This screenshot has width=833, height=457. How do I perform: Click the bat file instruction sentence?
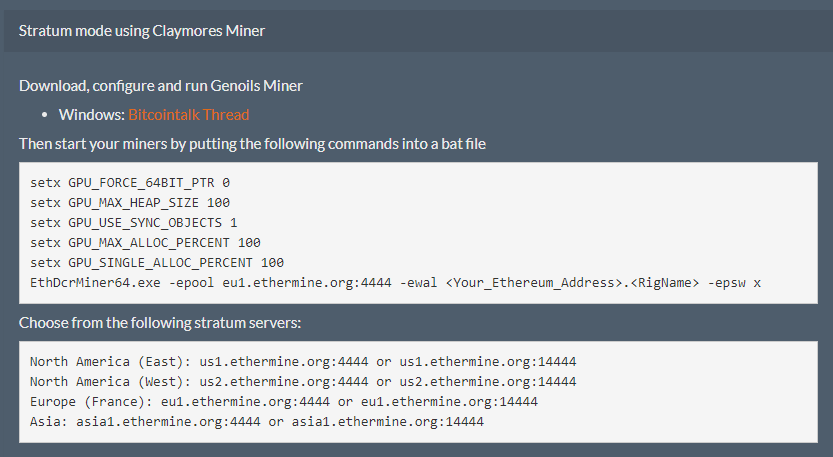252,143
